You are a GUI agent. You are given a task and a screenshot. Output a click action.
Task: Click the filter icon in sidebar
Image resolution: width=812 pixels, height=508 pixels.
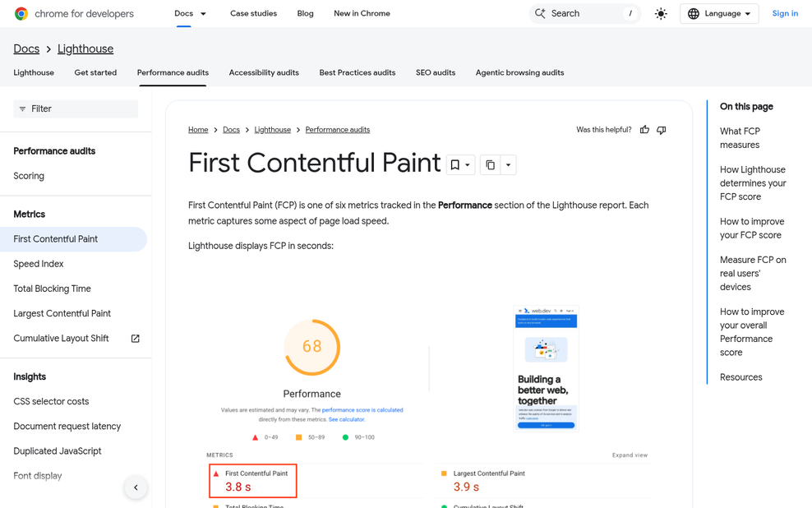22,109
